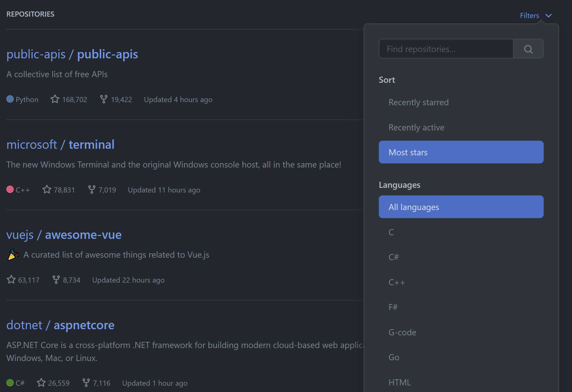Viewport: 572px width, 392px height.
Task: Click inside the Find repositories search box
Action: (445, 49)
